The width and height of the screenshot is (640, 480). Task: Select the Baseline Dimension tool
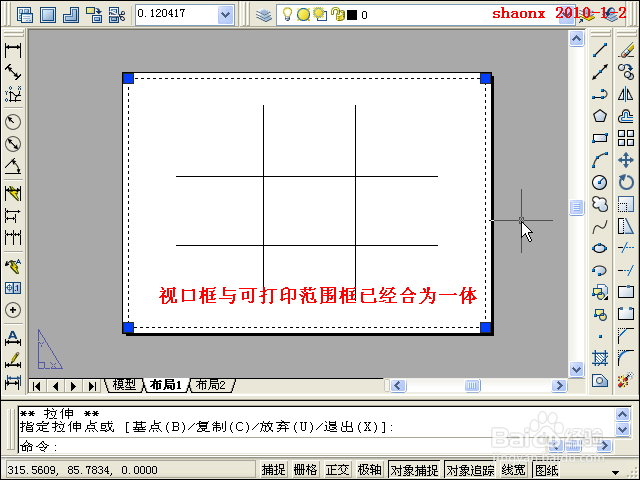point(13,216)
